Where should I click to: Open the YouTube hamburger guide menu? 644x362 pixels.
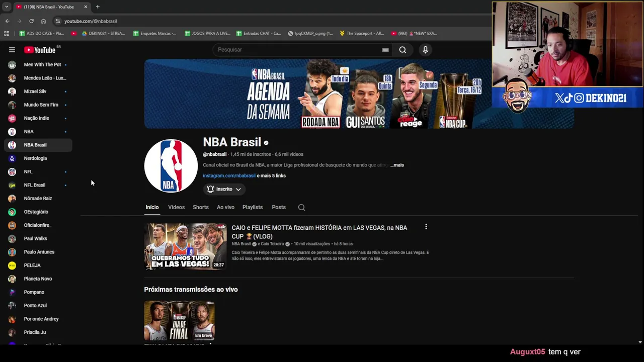(12, 50)
